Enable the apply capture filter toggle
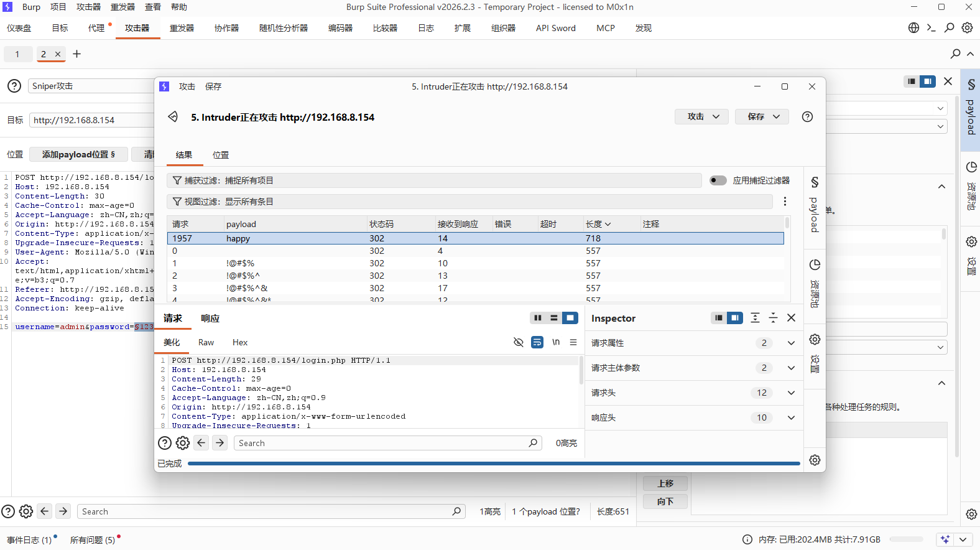This screenshot has height=550, width=980. tap(718, 180)
